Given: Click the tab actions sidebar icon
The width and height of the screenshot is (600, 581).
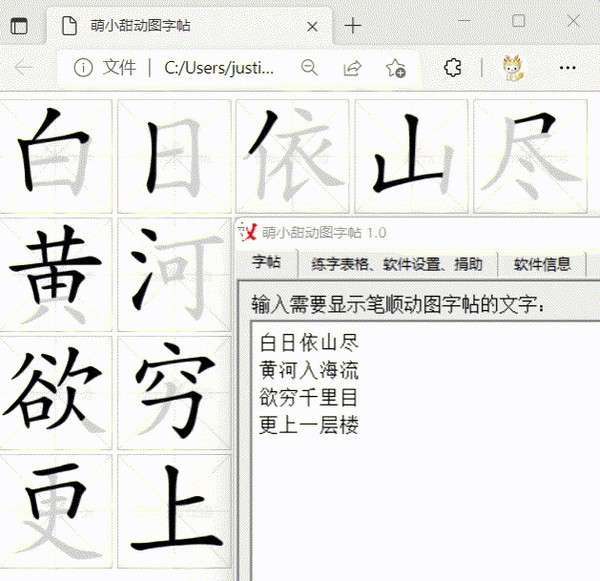Looking at the screenshot, I should click(19, 26).
